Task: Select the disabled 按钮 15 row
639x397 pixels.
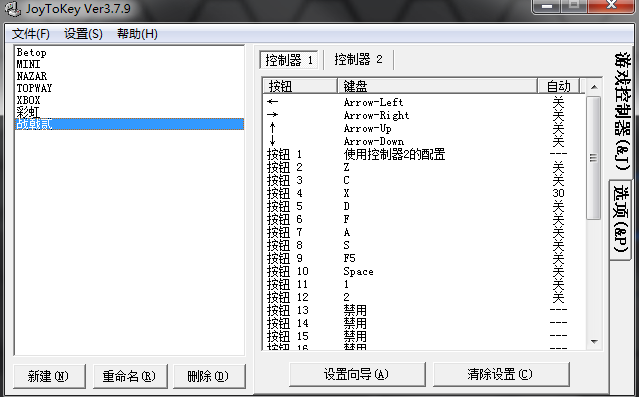Action: [x=424, y=337]
